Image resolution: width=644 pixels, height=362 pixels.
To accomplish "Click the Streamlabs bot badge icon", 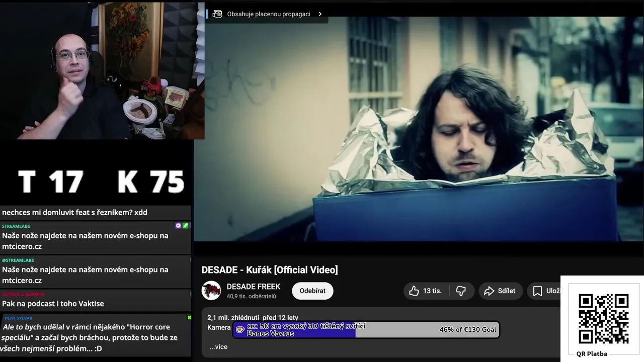I will [178, 226].
